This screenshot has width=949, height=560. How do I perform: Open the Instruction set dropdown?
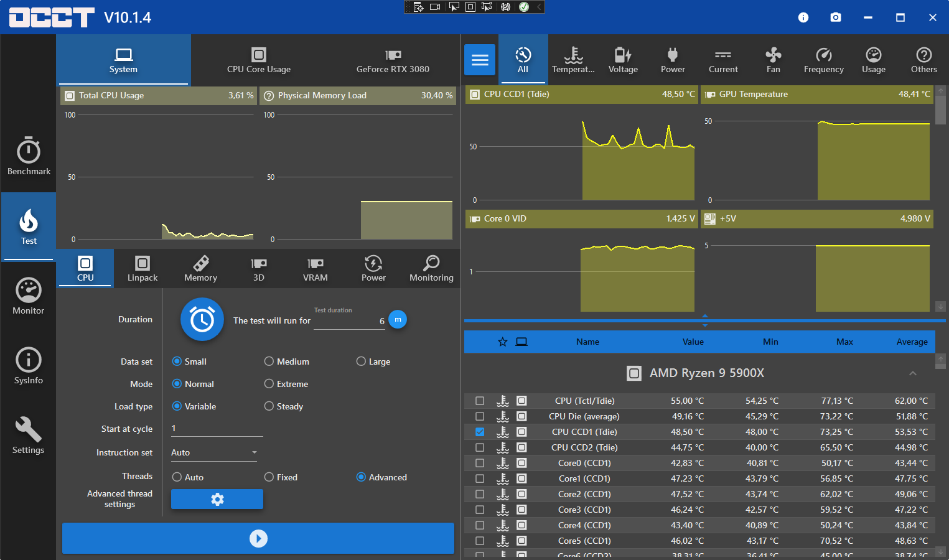pyautogui.click(x=213, y=452)
